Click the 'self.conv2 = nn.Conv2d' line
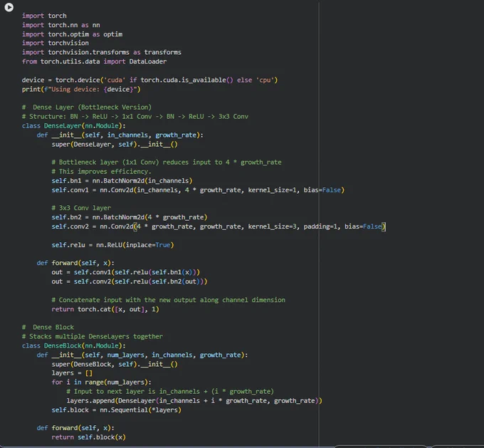 219,226
